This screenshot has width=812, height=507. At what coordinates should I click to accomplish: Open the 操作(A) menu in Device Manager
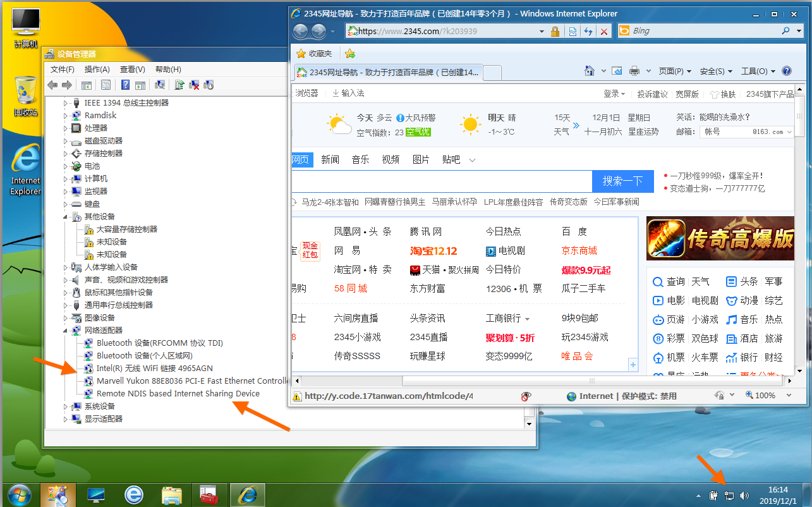pos(97,70)
